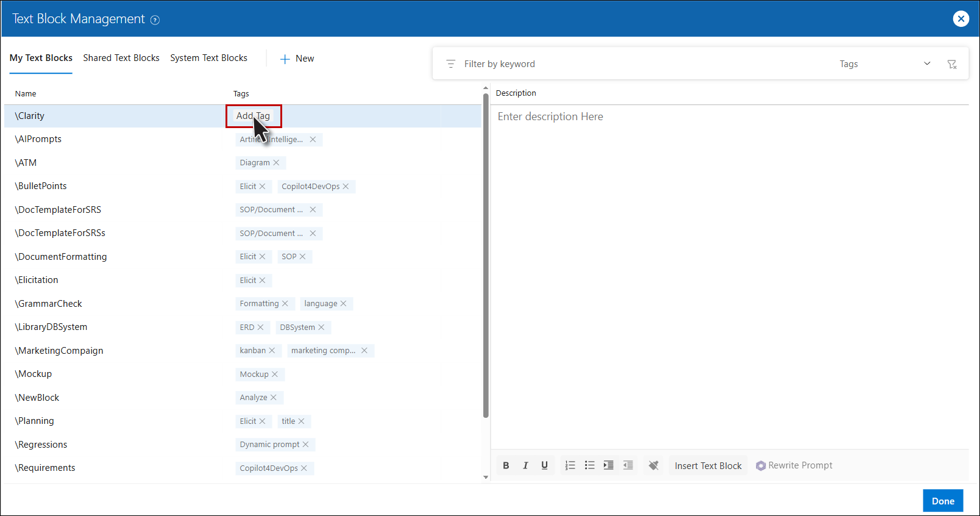Insert a bulleted list

pyautogui.click(x=589, y=465)
